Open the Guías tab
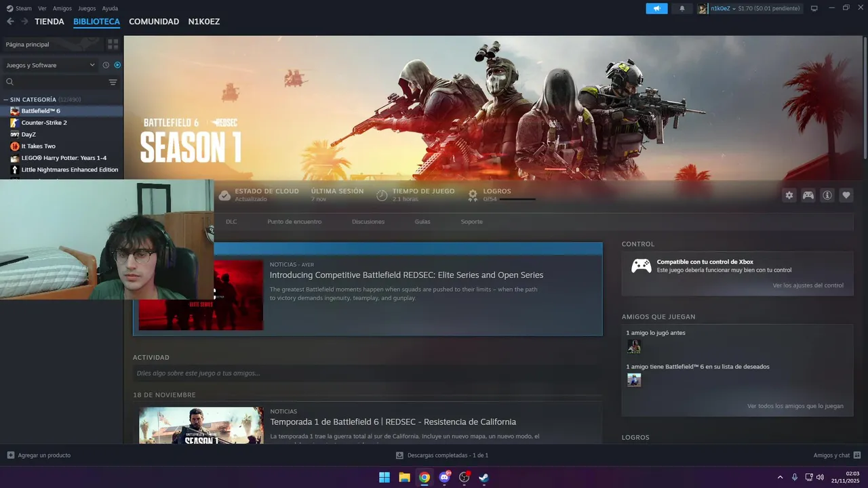The width and height of the screenshot is (868, 488). tap(422, 222)
